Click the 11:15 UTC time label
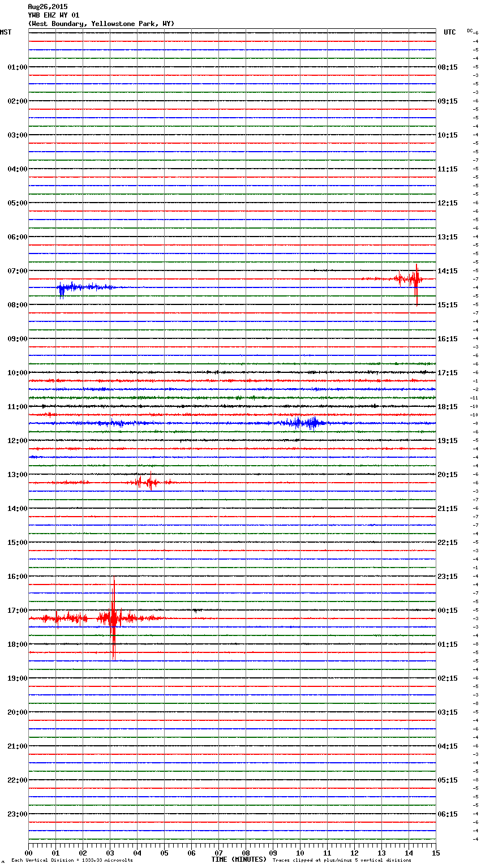This screenshot has height=868, width=481. 448,169
